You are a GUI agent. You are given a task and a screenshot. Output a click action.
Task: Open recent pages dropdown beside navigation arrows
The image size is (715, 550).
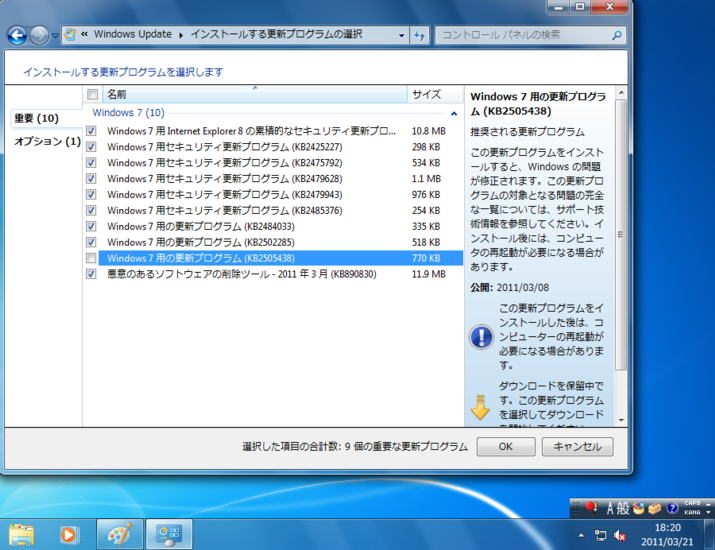click(55, 35)
